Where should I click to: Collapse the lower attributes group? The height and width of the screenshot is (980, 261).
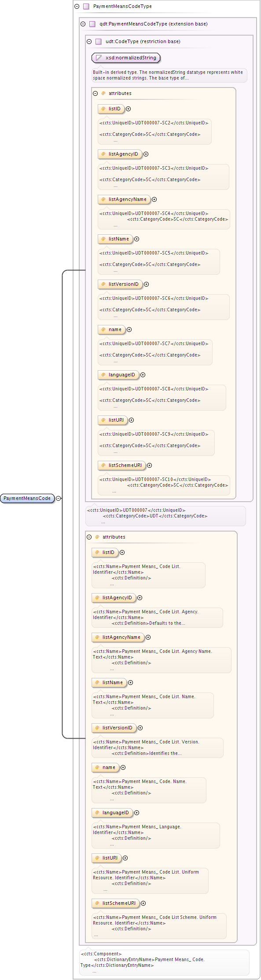click(x=89, y=537)
